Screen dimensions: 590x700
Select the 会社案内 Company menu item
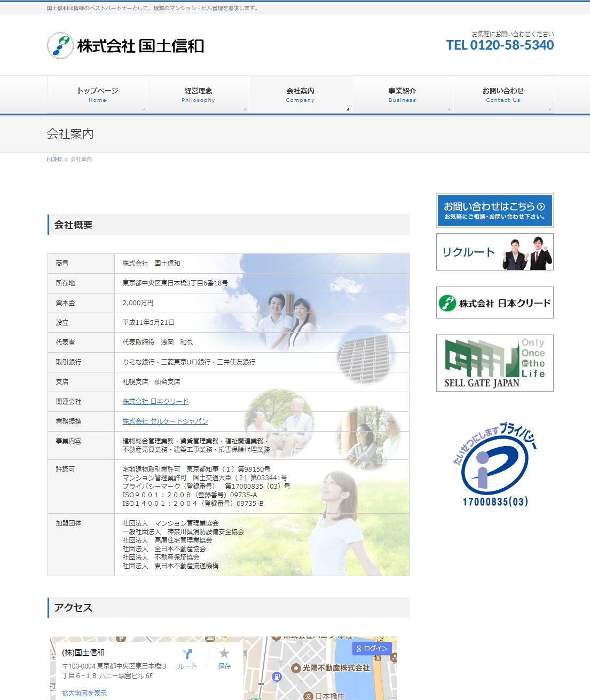point(300,94)
